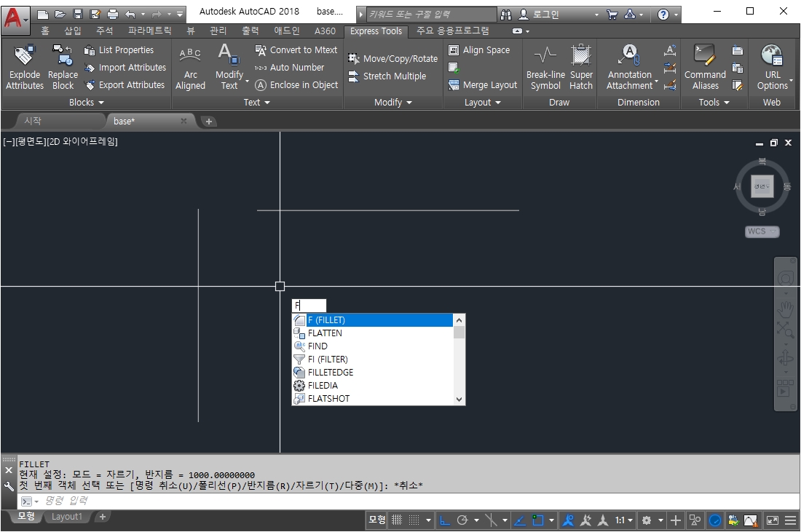Click the WCS coordinate system button
801x532 pixels.
click(x=762, y=231)
